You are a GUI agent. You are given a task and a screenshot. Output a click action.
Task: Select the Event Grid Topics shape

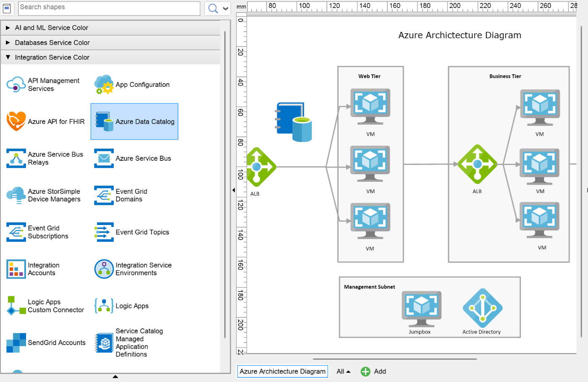click(132, 232)
